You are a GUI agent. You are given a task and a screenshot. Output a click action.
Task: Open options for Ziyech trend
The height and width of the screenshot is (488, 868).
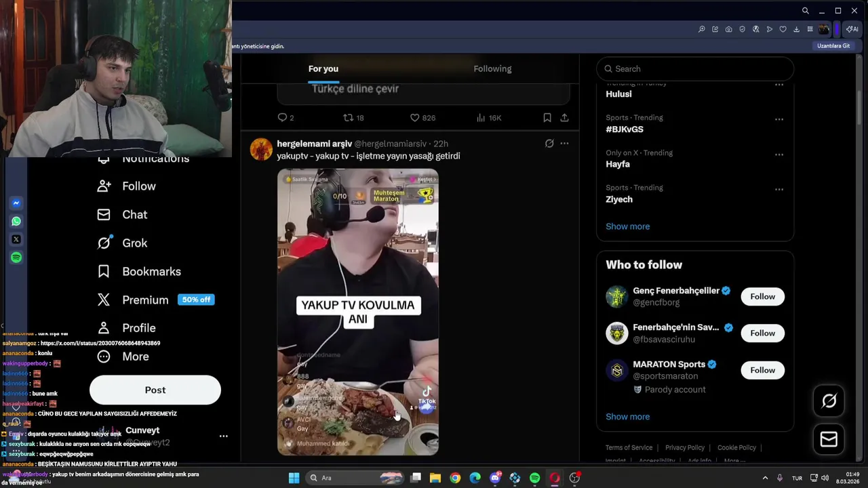[x=779, y=190]
